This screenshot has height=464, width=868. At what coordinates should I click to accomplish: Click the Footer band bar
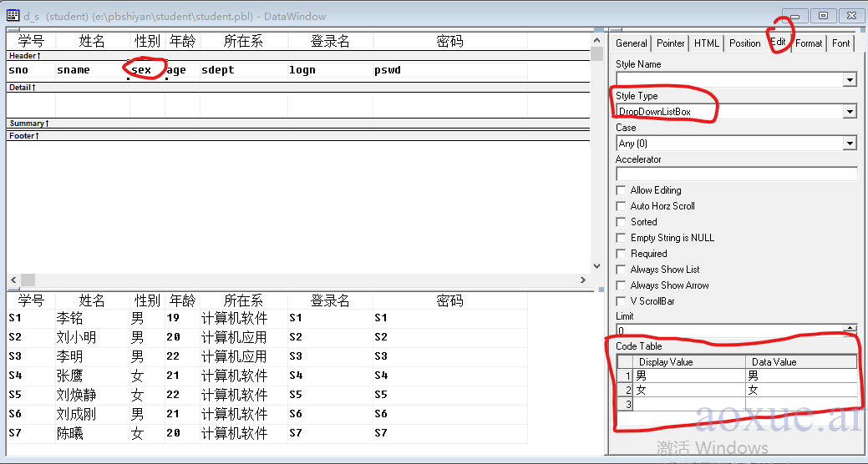pyautogui.click(x=298, y=136)
